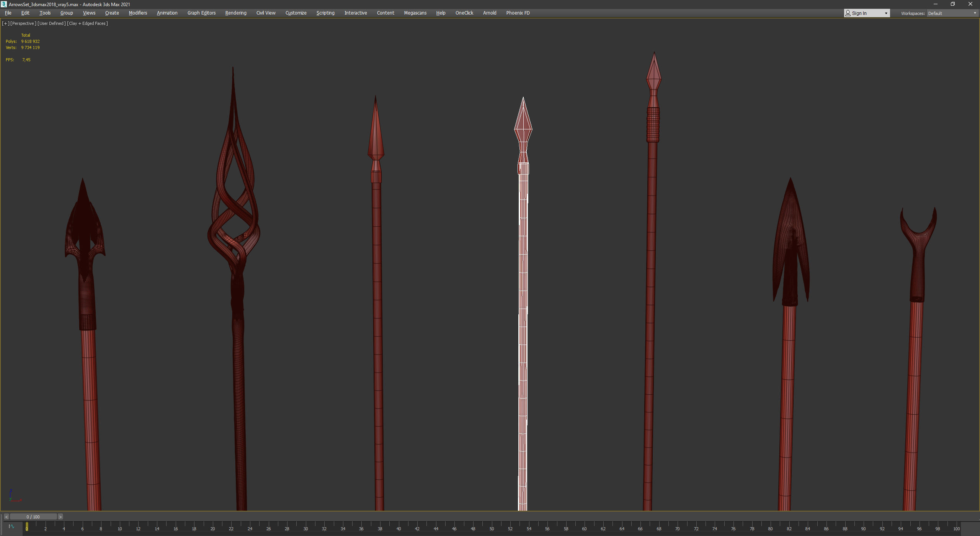Open the viewport [+] general menu
The height and width of the screenshot is (536, 980).
5,23
